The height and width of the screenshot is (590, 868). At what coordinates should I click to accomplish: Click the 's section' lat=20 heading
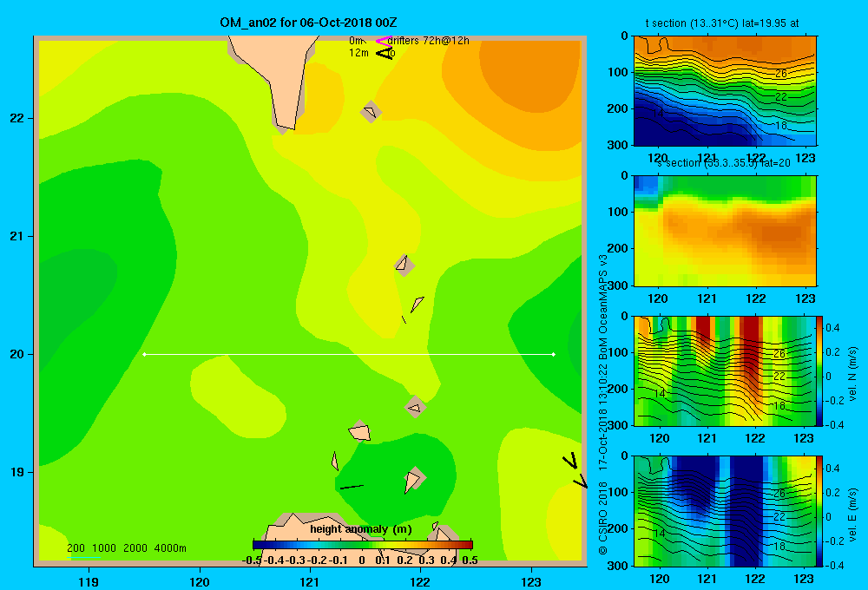pyautogui.click(x=724, y=163)
